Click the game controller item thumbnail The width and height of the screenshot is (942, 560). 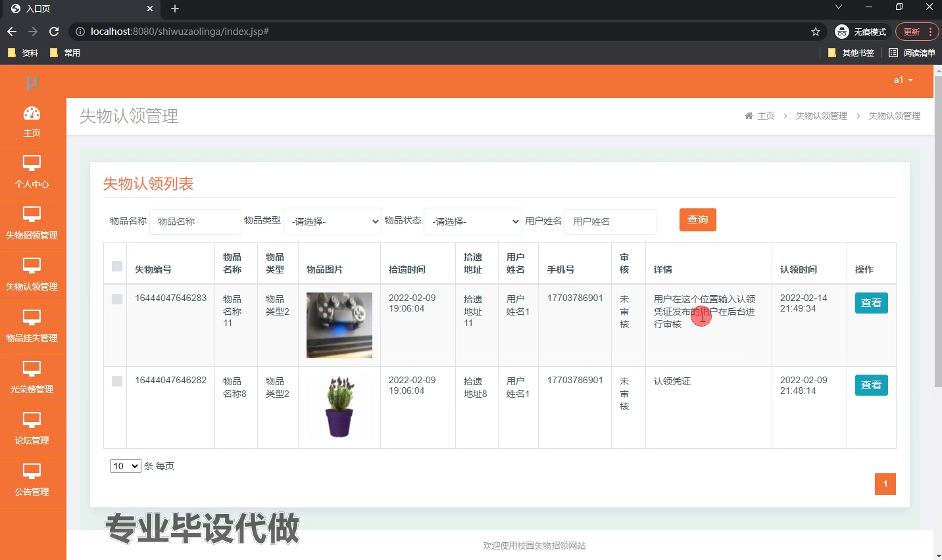point(339,325)
